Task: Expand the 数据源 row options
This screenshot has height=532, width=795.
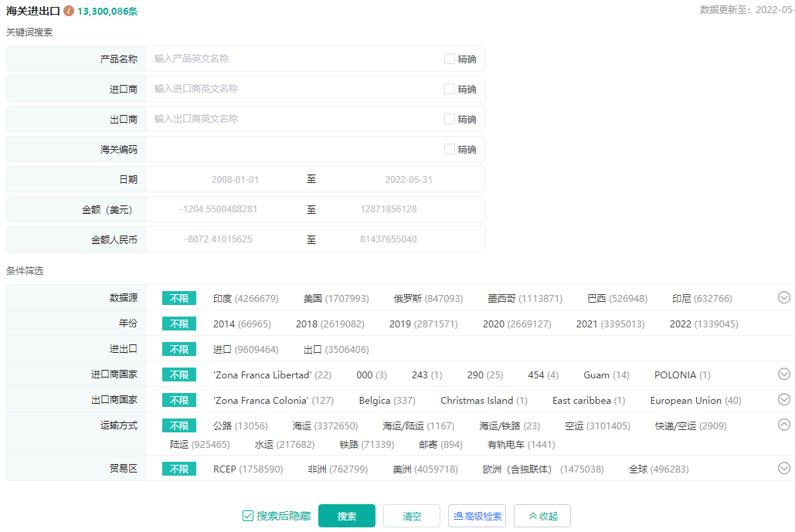Action: [783, 298]
